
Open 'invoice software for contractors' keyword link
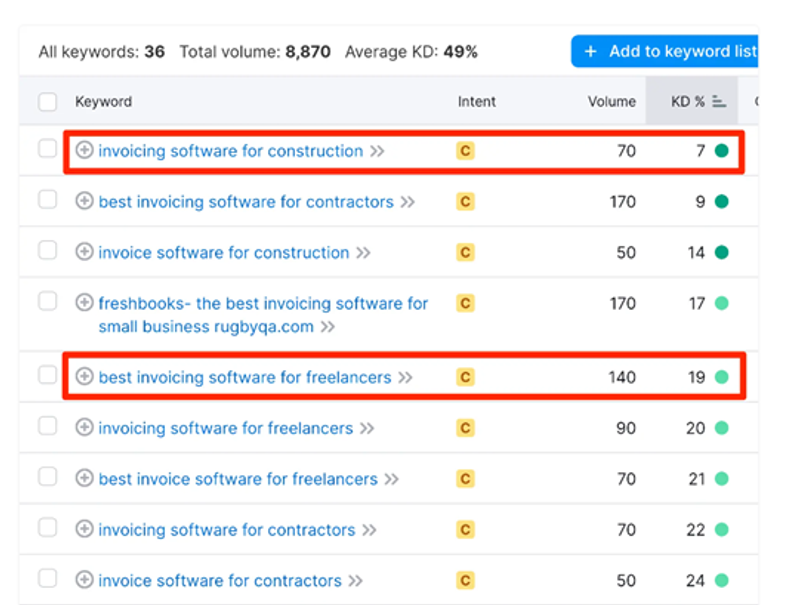[220, 581]
